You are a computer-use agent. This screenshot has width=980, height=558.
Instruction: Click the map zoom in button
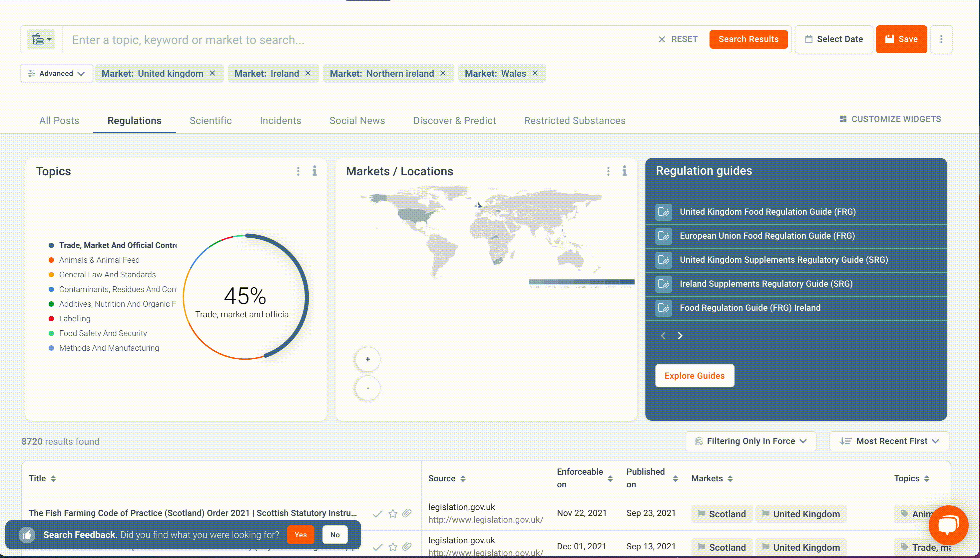[368, 359]
